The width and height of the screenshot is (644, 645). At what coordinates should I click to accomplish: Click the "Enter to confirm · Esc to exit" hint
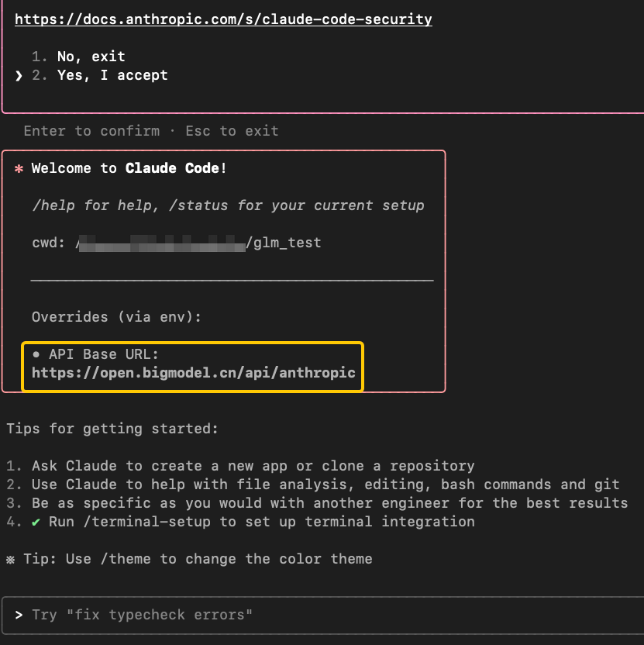(151, 131)
